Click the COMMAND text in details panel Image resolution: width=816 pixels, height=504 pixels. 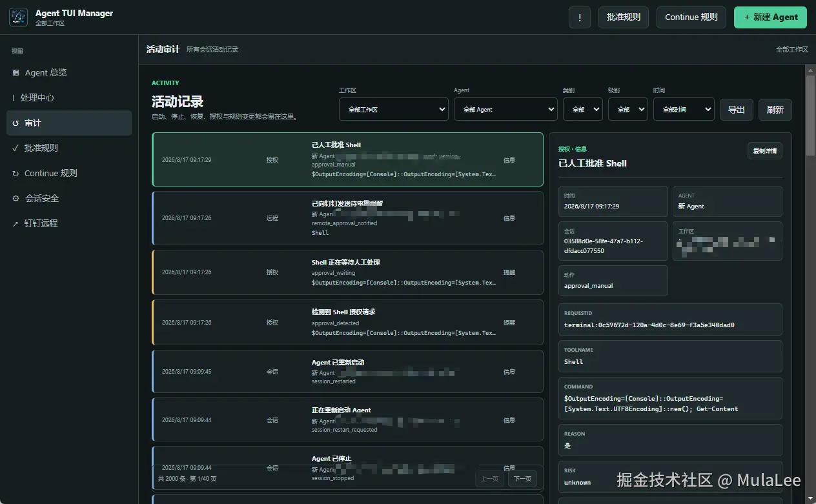651,404
